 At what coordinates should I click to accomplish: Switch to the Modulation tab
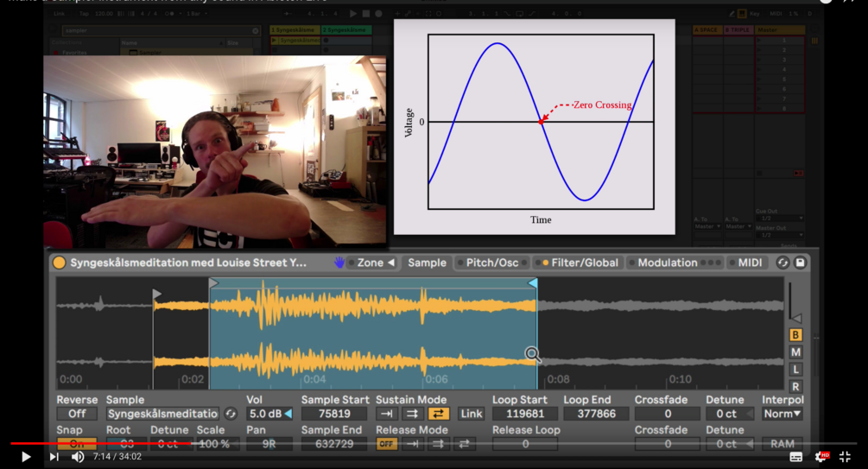(667, 263)
